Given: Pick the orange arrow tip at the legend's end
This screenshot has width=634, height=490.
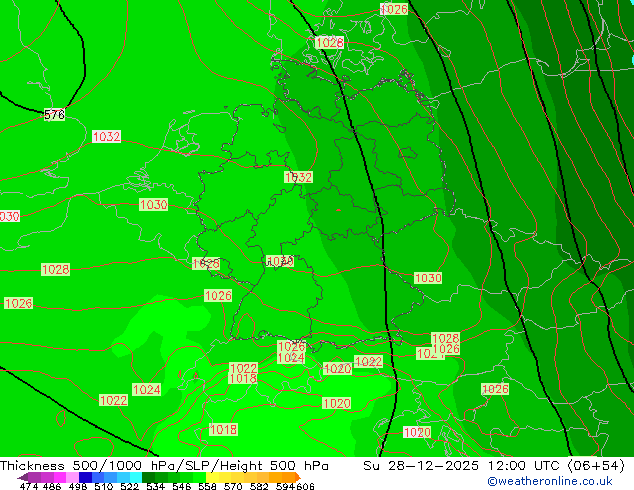Looking at the screenshot, I should click(298, 477).
